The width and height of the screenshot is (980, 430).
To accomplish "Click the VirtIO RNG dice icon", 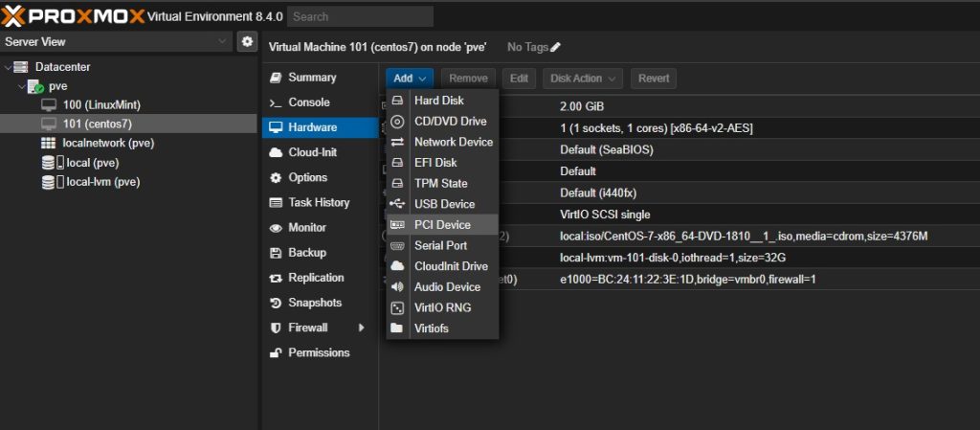I will coord(397,307).
